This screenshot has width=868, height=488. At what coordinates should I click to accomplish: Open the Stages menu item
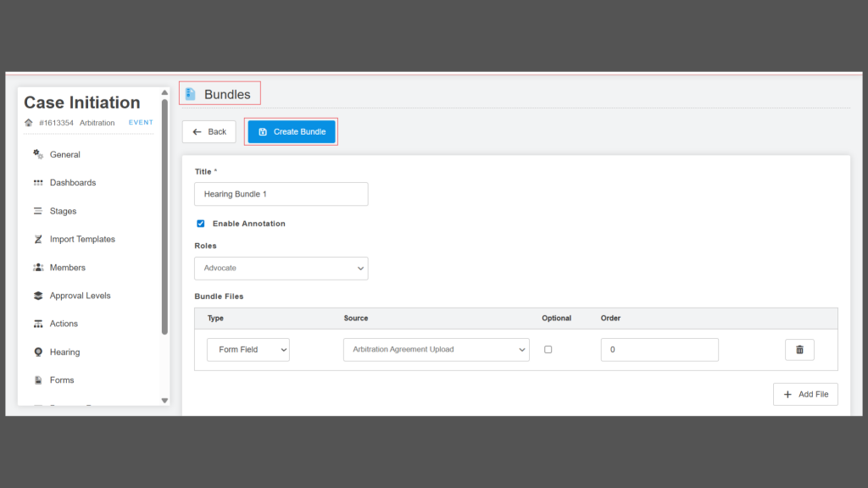[x=63, y=211]
